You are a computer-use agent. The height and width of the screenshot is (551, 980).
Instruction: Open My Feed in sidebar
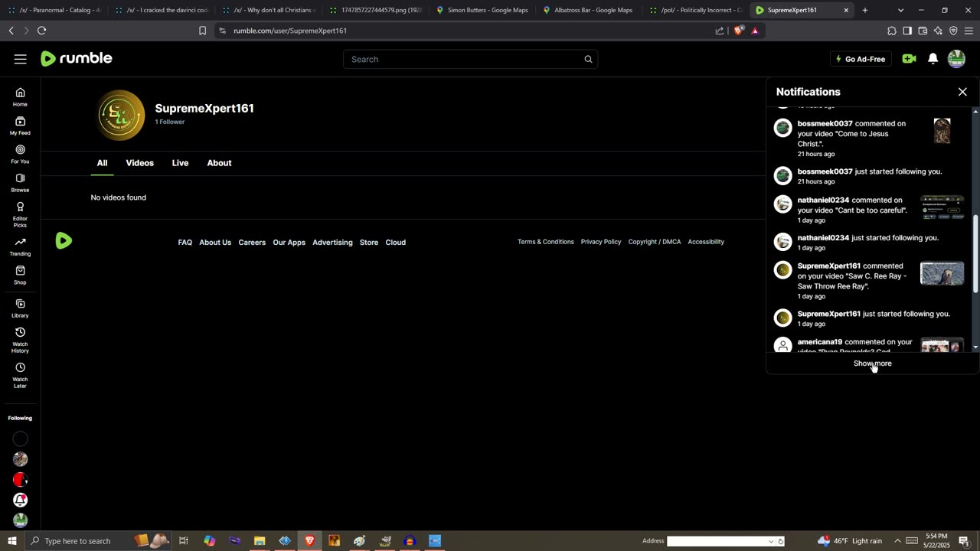click(20, 126)
